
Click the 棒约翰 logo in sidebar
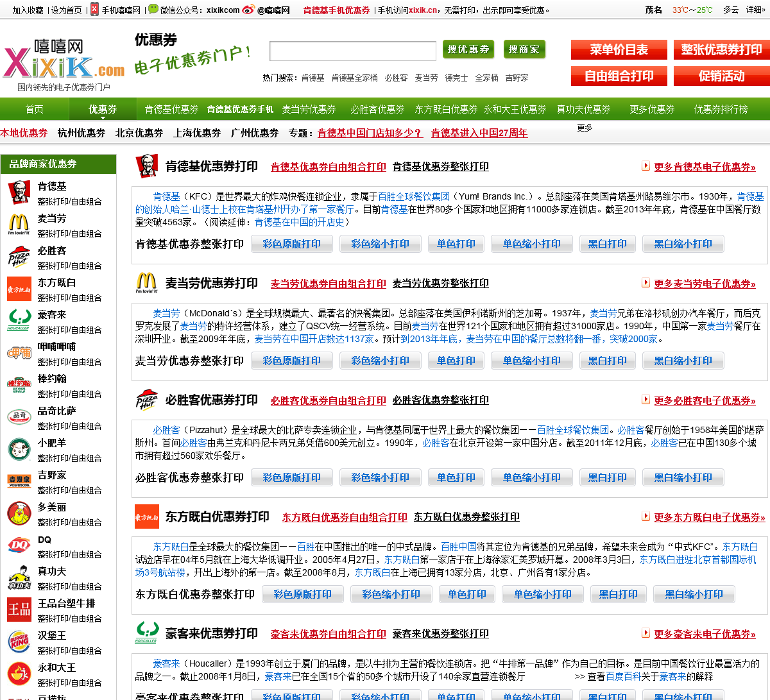(x=19, y=385)
